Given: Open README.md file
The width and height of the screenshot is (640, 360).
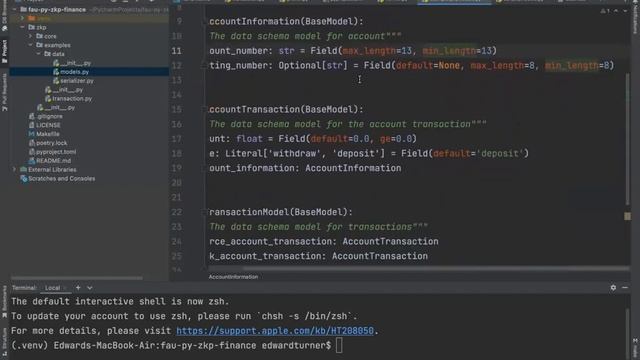Looking at the screenshot, I should click(53, 161).
